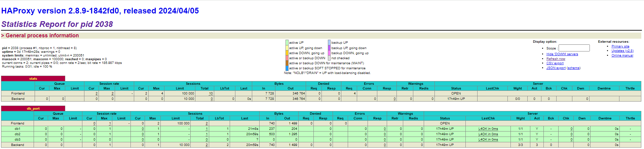The height and width of the screenshot is (149, 644).
Task: Click the stats Backend status '17h49m UP'
Action: tap(456, 99)
